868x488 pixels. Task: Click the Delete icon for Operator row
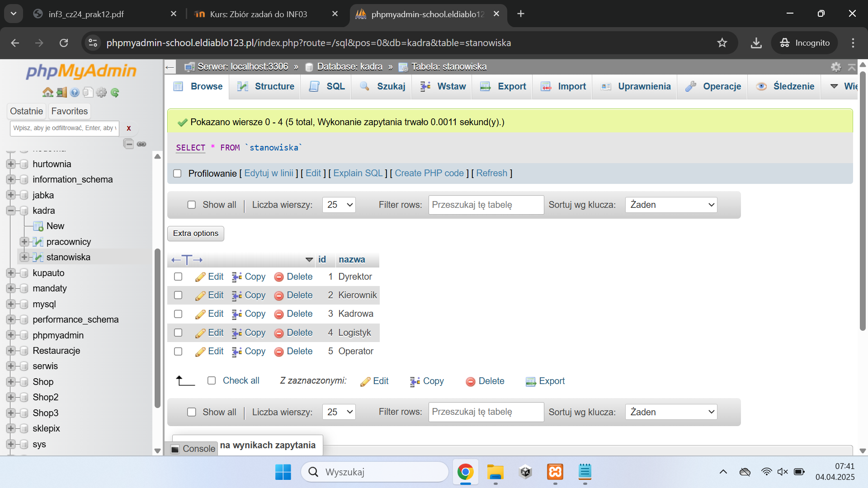point(279,352)
